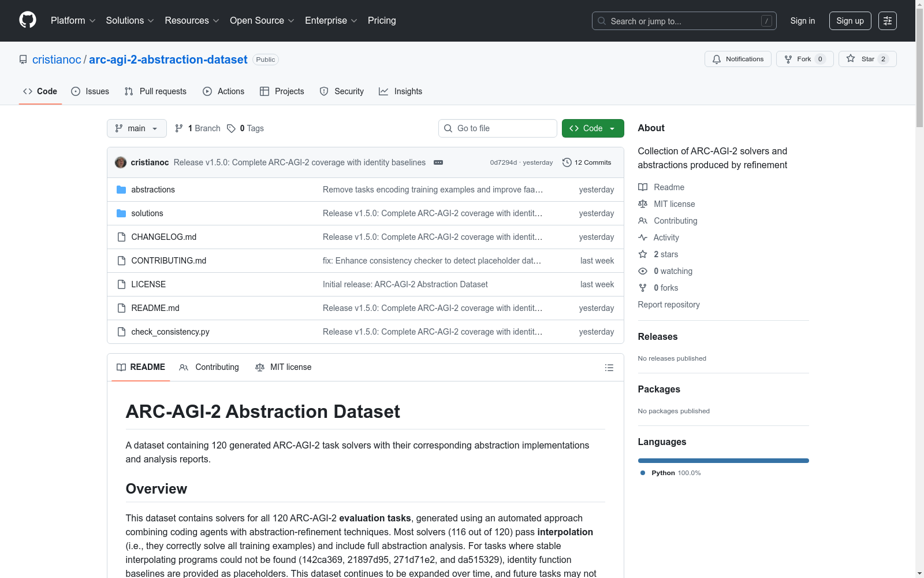Screen dimensions: 924x578
Task: Click the LICENSE file icon
Action: 121,284
